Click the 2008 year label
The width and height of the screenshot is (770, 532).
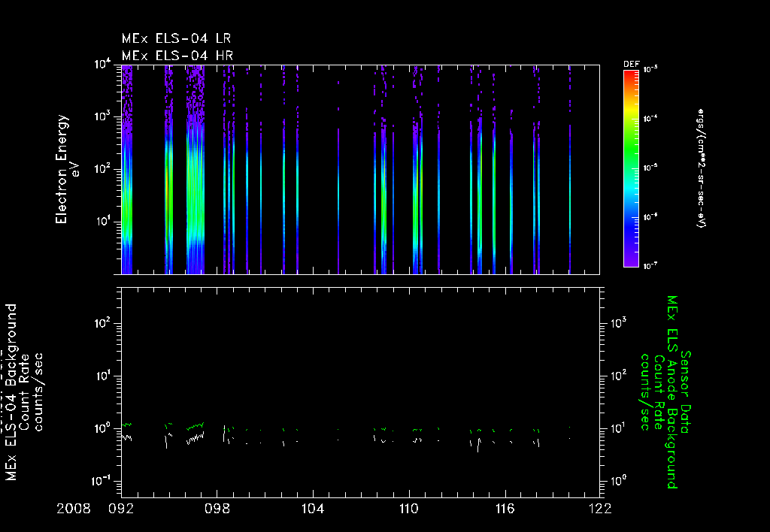coord(74,509)
